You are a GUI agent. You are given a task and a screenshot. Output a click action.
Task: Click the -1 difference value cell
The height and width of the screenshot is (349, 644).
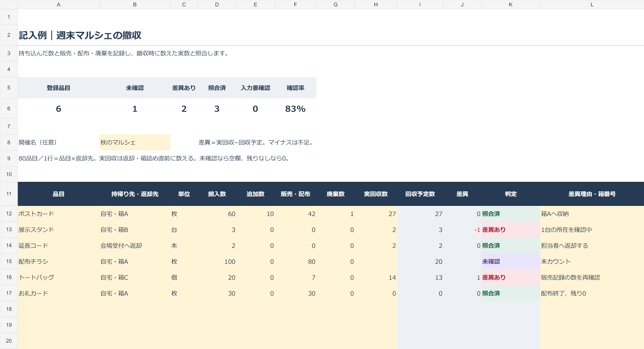tap(462, 230)
